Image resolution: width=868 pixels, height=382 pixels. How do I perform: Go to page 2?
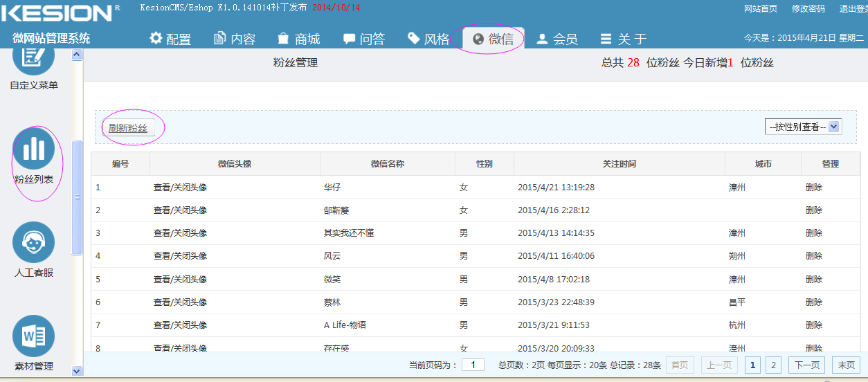coord(773,365)
